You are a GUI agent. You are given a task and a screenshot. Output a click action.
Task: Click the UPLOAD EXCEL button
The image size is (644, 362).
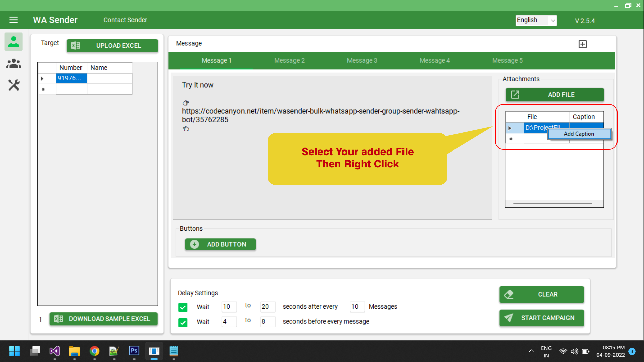pos(112,46)
